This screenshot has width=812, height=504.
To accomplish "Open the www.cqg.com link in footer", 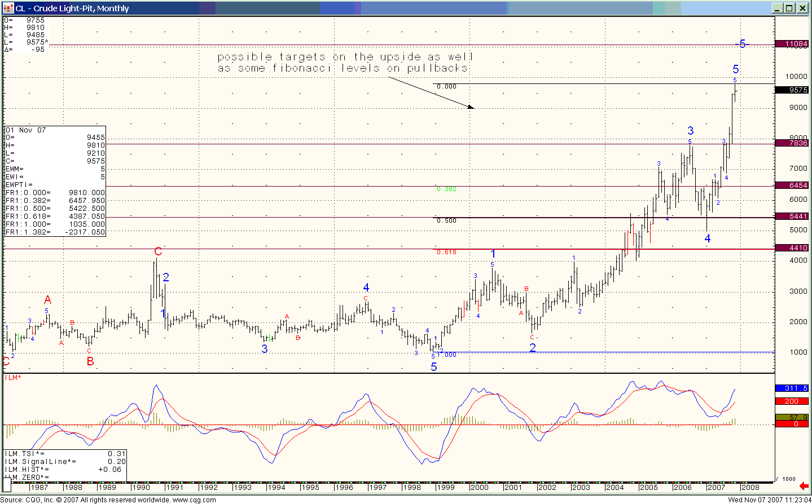I will 194,499.
